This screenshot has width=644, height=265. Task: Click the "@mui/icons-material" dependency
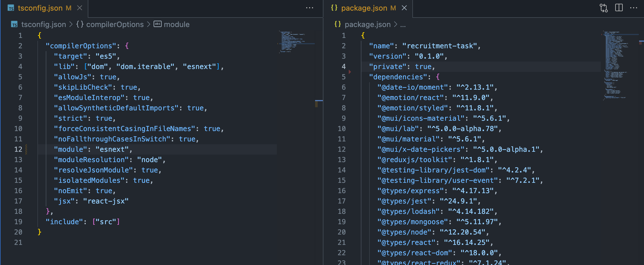tap(421, 118)
